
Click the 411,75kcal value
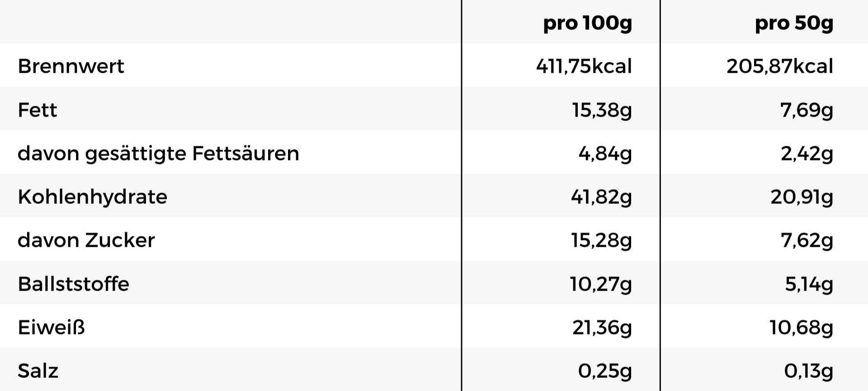[x=584, y=66]
